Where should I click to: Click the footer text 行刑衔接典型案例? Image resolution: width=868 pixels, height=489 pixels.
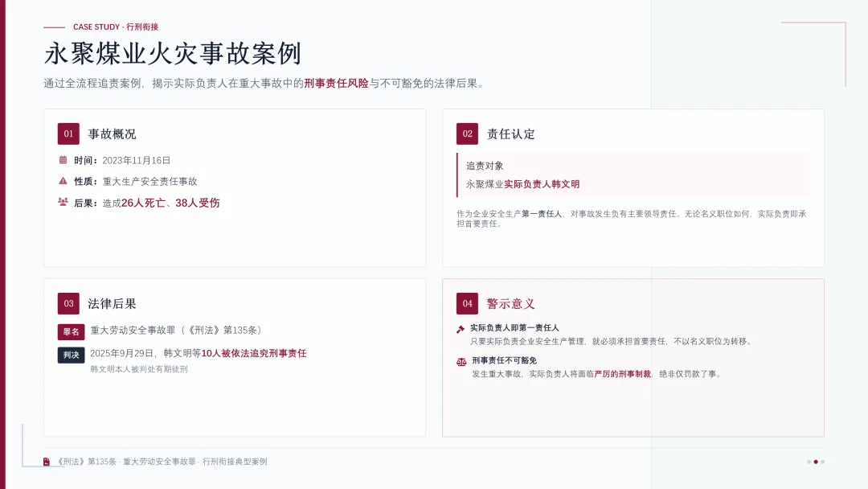[x=235, y=462]
